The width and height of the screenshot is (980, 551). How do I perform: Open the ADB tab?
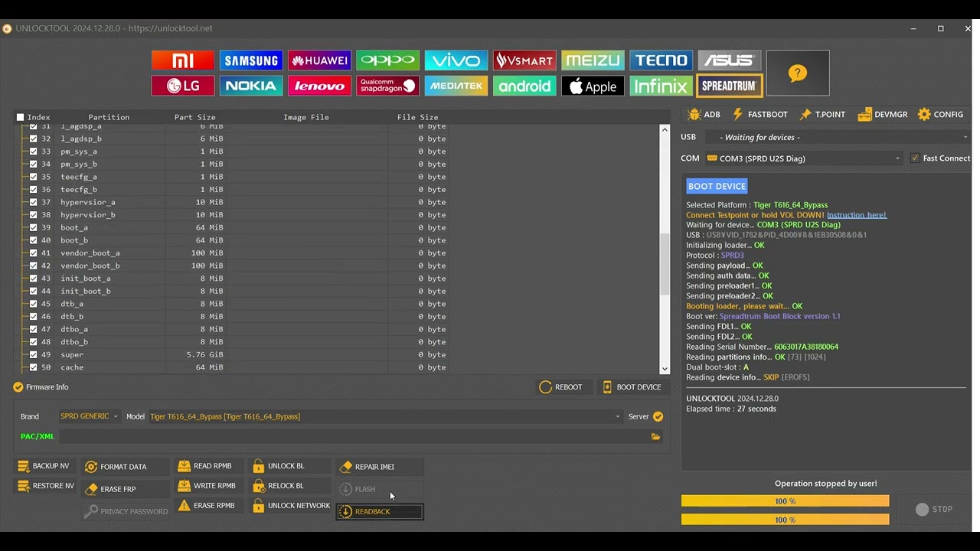pos(704,115)
